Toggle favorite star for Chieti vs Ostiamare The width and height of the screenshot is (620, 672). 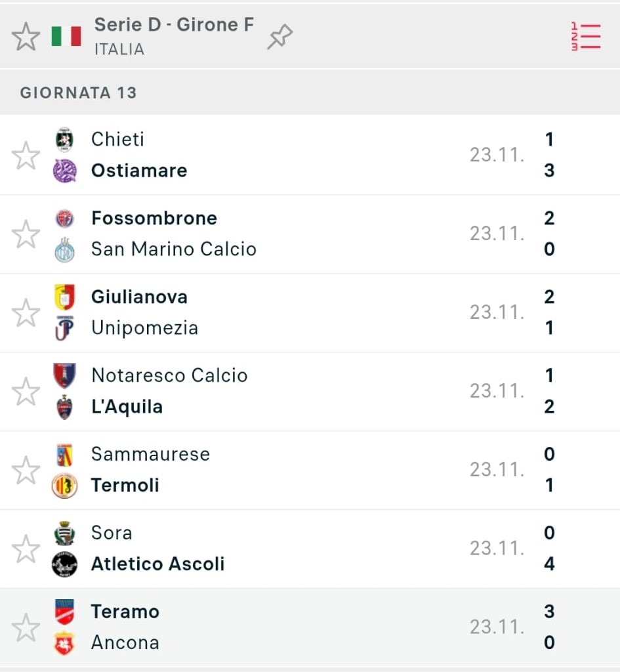(x=26, y=156)
